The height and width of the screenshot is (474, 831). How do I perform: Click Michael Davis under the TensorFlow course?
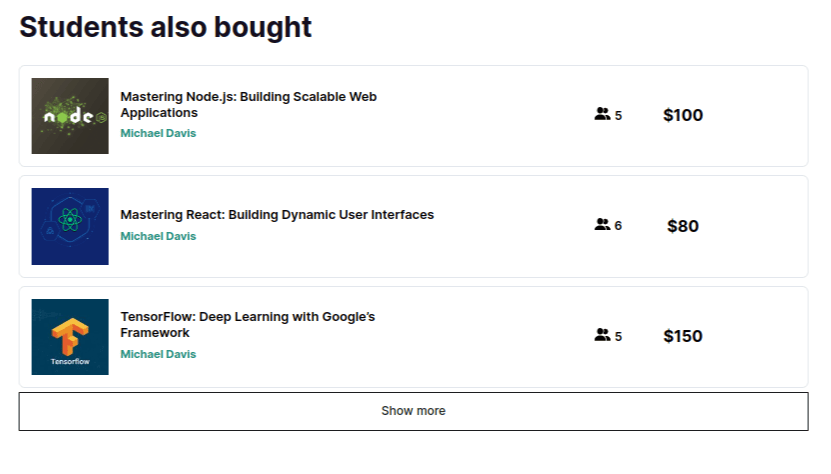coord(158,354)
